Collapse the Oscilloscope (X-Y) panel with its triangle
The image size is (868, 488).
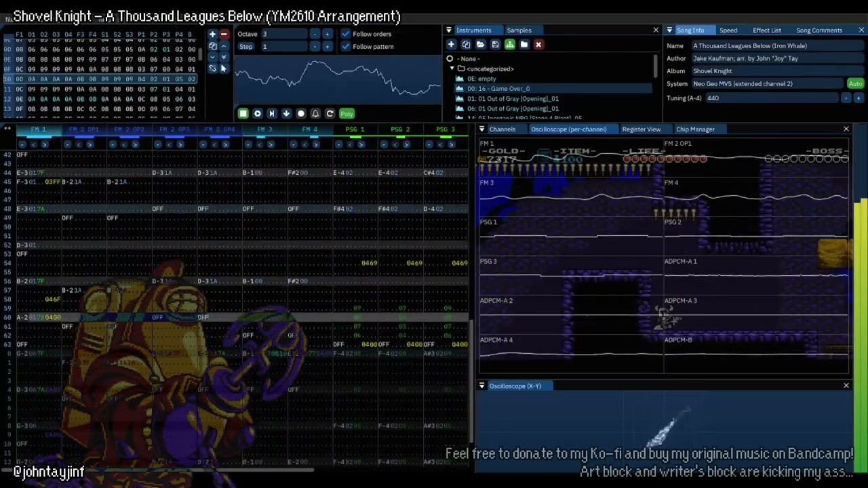tap(481, 386)
